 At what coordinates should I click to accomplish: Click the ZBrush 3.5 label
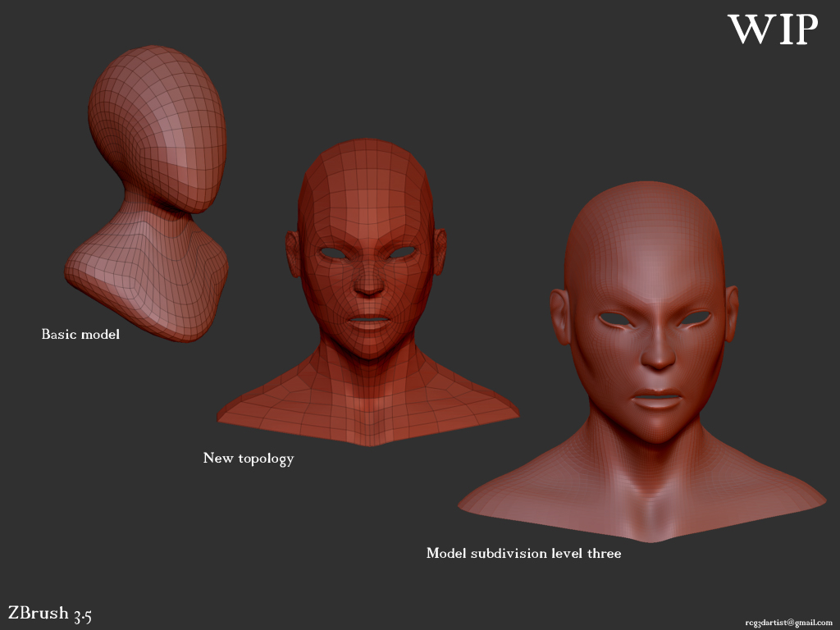tap(49, 612)
